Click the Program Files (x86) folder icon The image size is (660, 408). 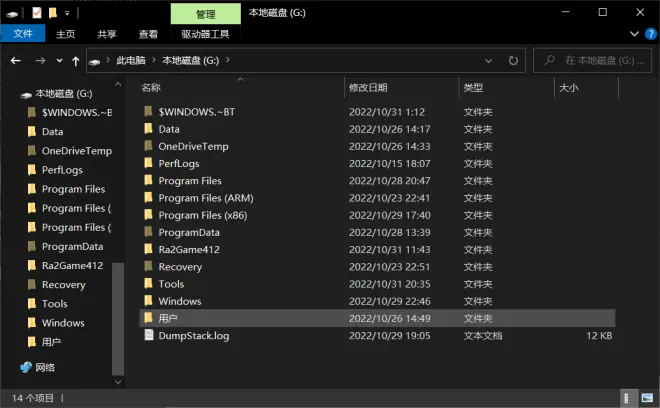click(x=148, y=215)
